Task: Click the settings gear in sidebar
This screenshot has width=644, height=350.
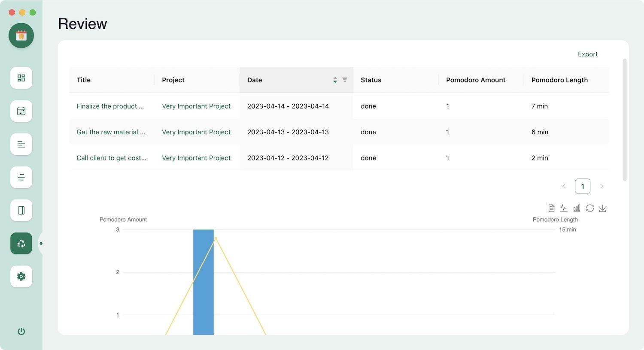Action: pyautogui.click(x=21, y=277)
